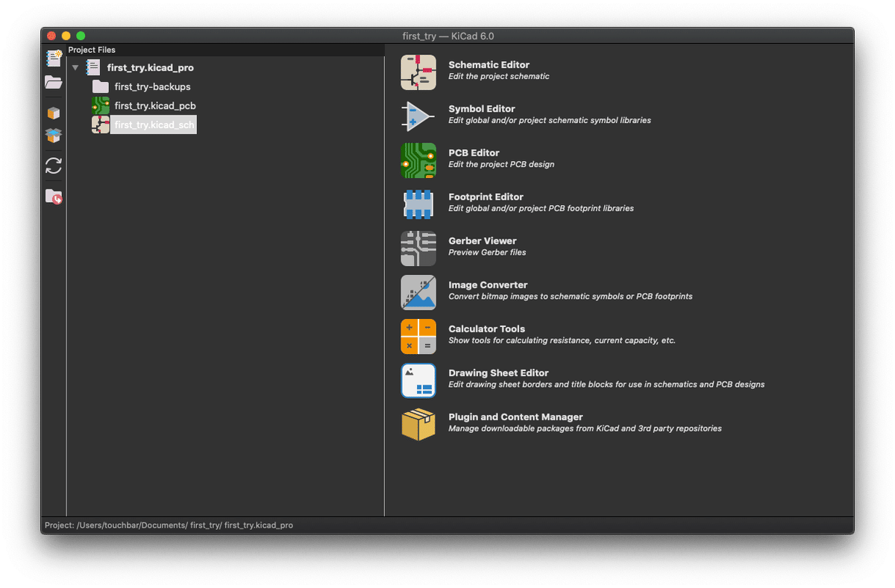Select first_try.kicad_sch file name

click(x=154, y=125)
